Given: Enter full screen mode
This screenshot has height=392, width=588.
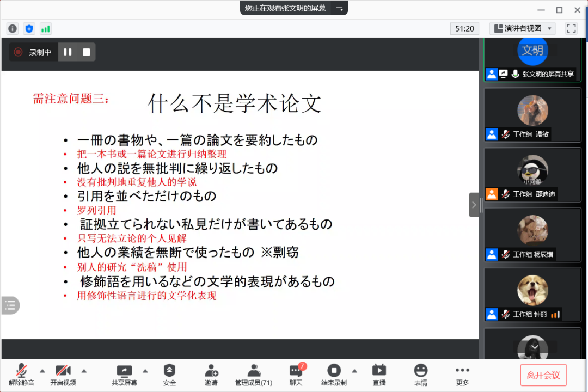Looking at the screenshot, I should tap(571, 28).
